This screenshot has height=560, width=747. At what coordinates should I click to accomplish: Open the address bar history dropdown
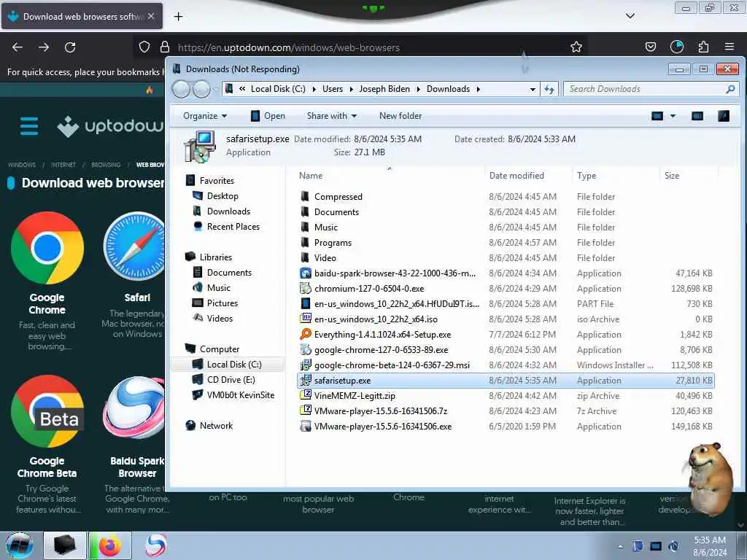click(533, 89)
